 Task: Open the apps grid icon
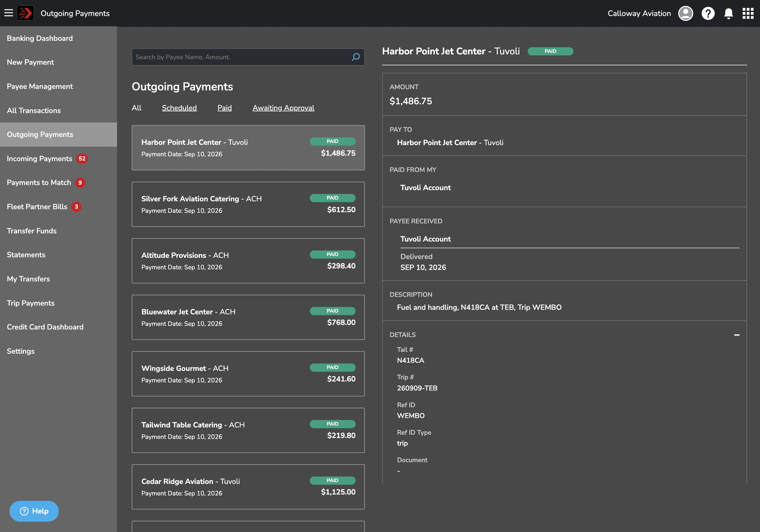748,14
